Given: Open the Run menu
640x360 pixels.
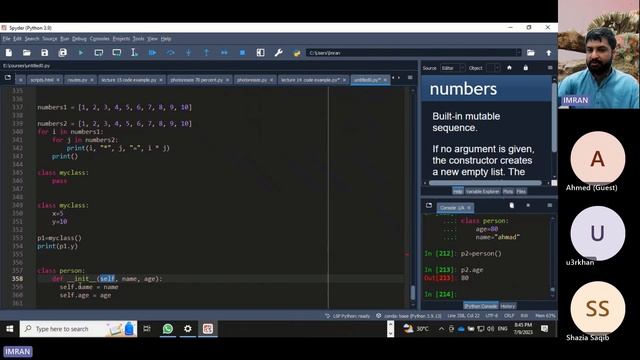Looking at the screenshot, I should (x=64, y=39).
